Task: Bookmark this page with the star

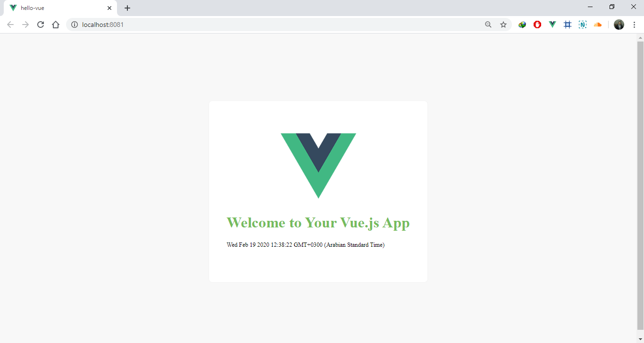Action: pos(503,25)
